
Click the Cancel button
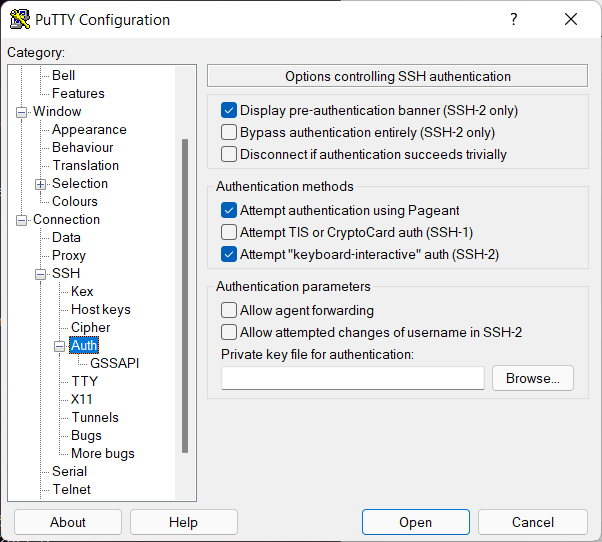coord(533,522)
